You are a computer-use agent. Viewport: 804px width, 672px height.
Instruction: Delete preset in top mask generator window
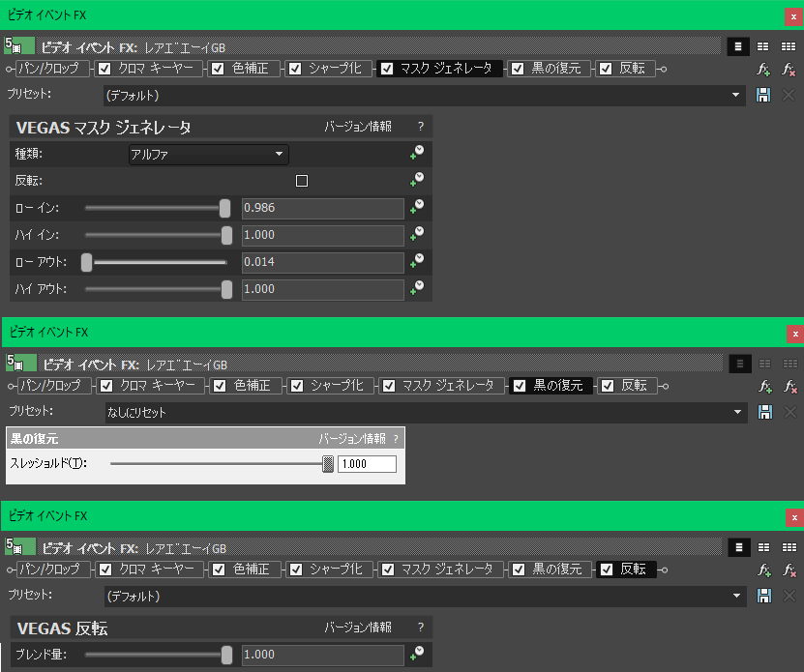789,95
